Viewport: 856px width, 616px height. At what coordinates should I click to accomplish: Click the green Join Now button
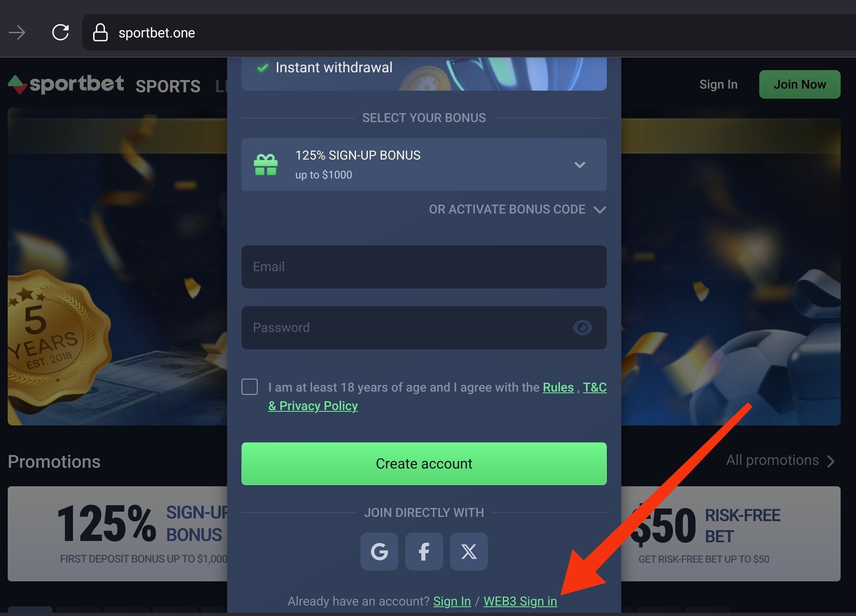[x=800, y=84]
